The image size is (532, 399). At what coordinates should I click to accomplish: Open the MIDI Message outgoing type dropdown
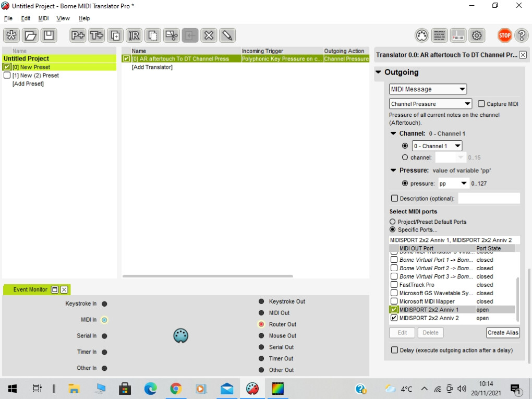pyautogui.click(x=428, y=89)
